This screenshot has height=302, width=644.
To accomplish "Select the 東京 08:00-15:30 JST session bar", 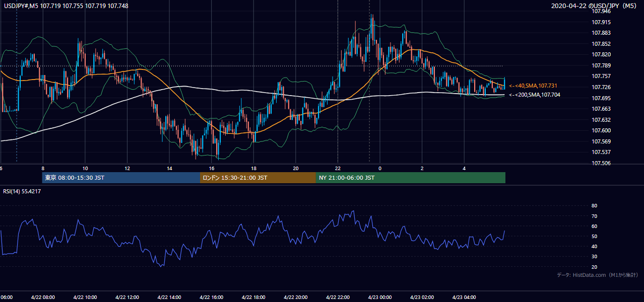I will (x=121, y=178).
